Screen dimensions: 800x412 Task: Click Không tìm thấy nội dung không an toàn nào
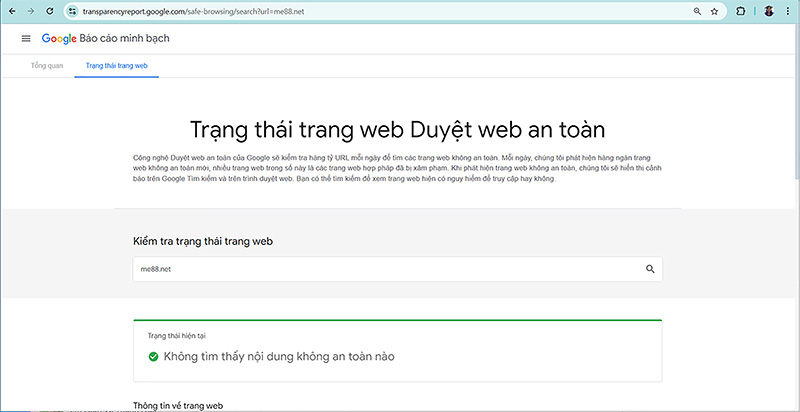279,356
